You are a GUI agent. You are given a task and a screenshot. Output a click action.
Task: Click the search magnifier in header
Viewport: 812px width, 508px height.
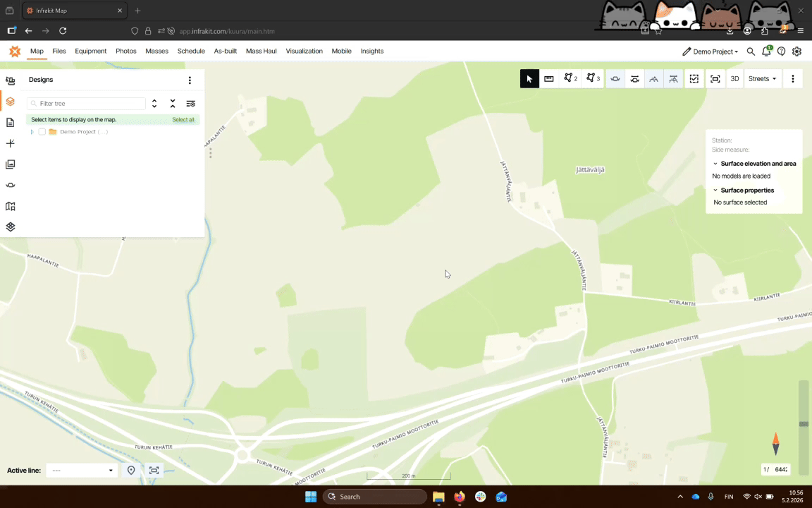pos(751,52)
